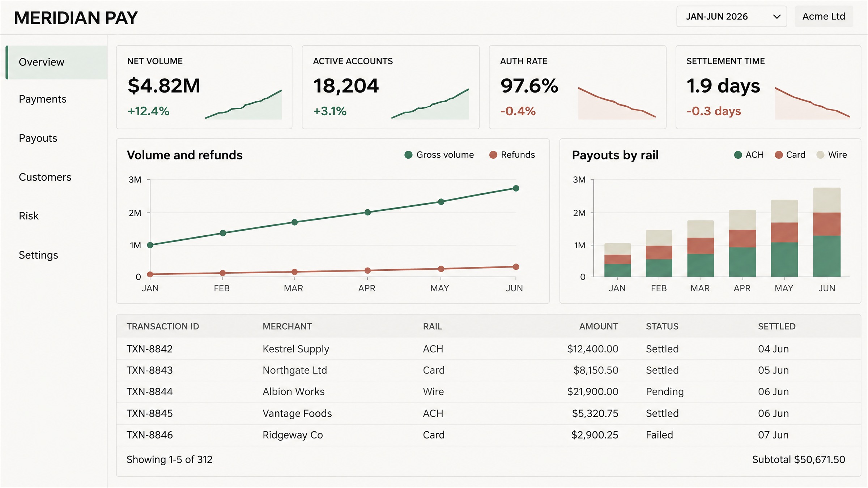Click the Northgate Ltd merchant cell
868x488 pixels.
(x=295, y=370)
